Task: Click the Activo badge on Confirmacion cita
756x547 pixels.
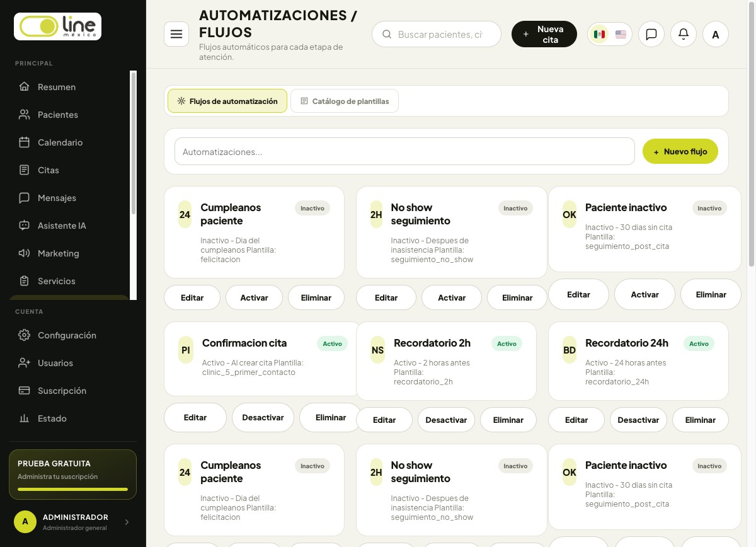Action: point(332,343)
